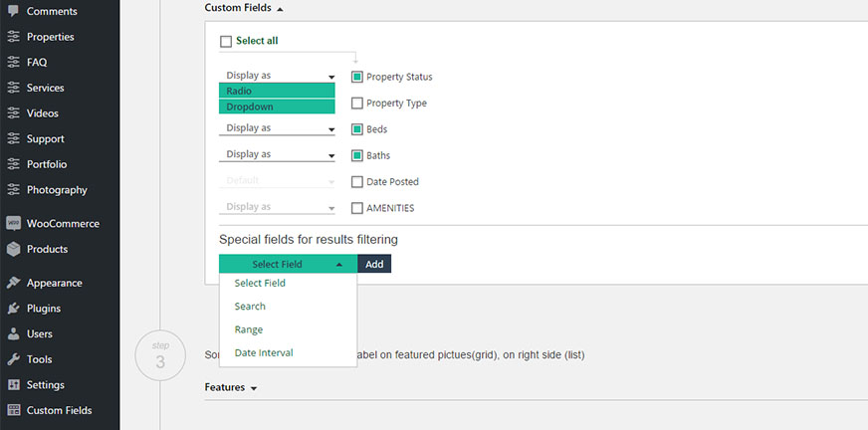Click the Settings sliders icon
Viewport: 868px width, 430px height.
pyautogui.click(x=13, y=384)
